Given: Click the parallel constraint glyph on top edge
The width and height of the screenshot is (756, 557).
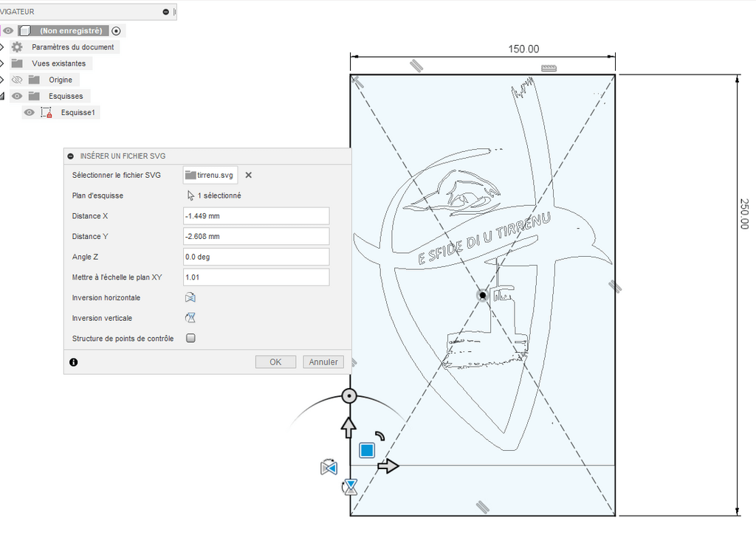Looking at the screenshot, I should coord(416,66).
